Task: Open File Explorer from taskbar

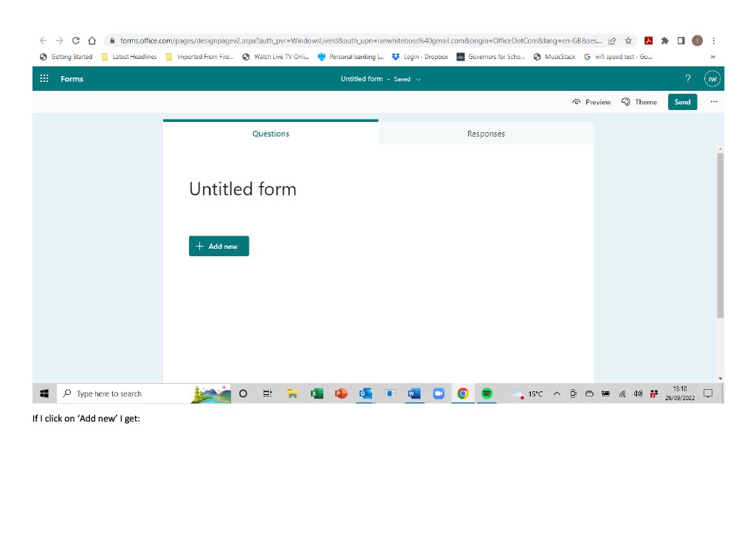Action: tap(292, 394)
